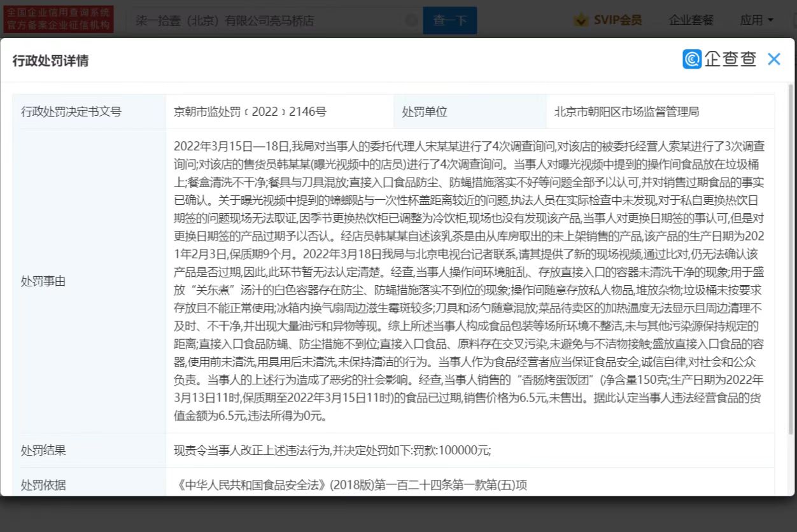
Task: Click the document number 京朝市监处罚〔2022〕2146号
Action: click(250, 112)
